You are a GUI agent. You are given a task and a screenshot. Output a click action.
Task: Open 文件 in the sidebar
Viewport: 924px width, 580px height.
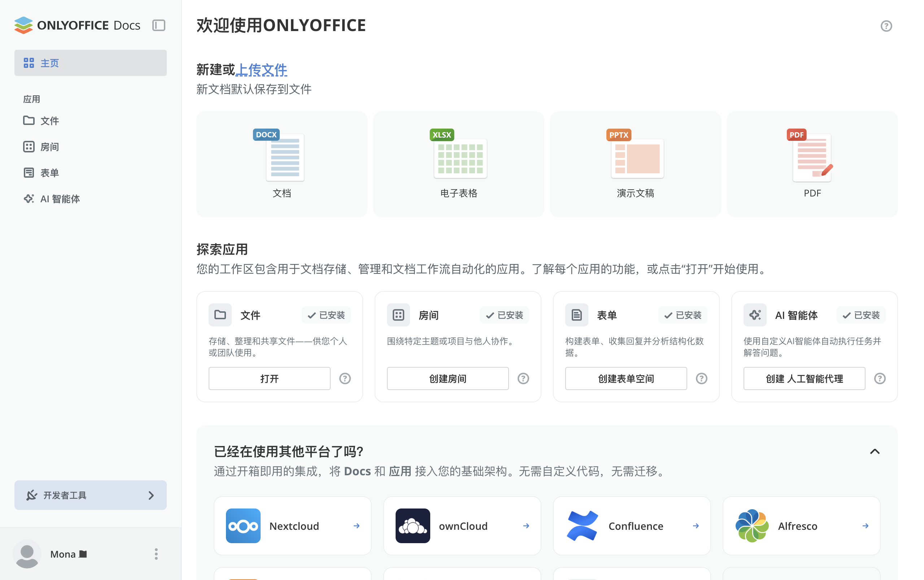pos(91,121)
